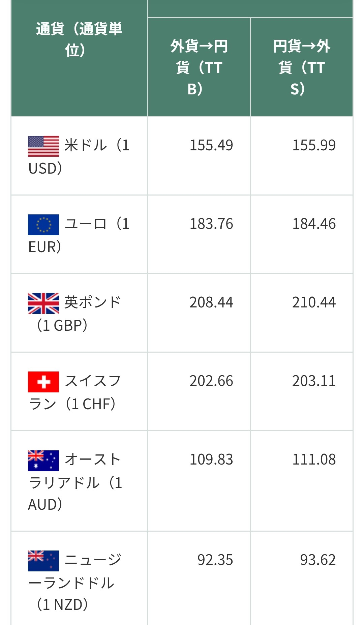The height and width of the screenshot is (625, 364).
Task: Click the United States flag icon
Action: coord(43,146)
